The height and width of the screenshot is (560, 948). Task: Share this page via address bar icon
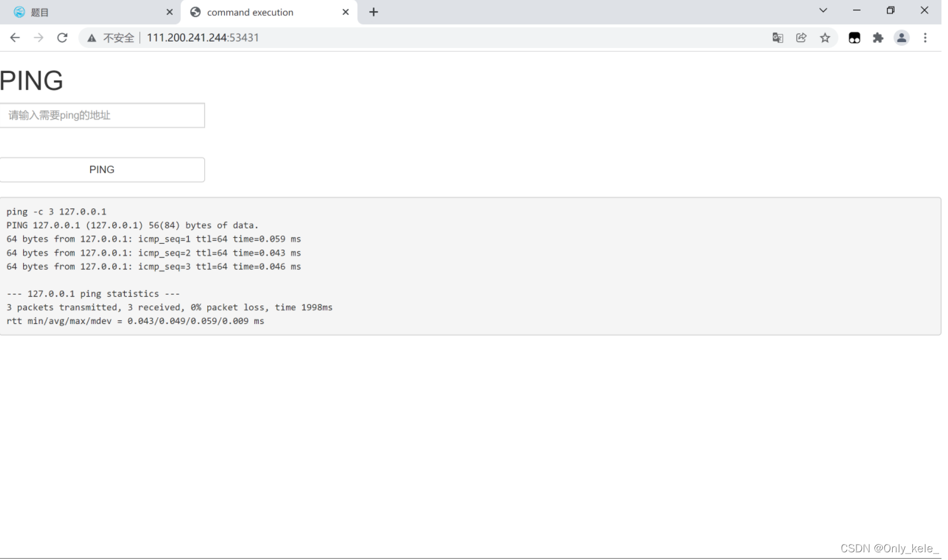click(x=801, y=38)
